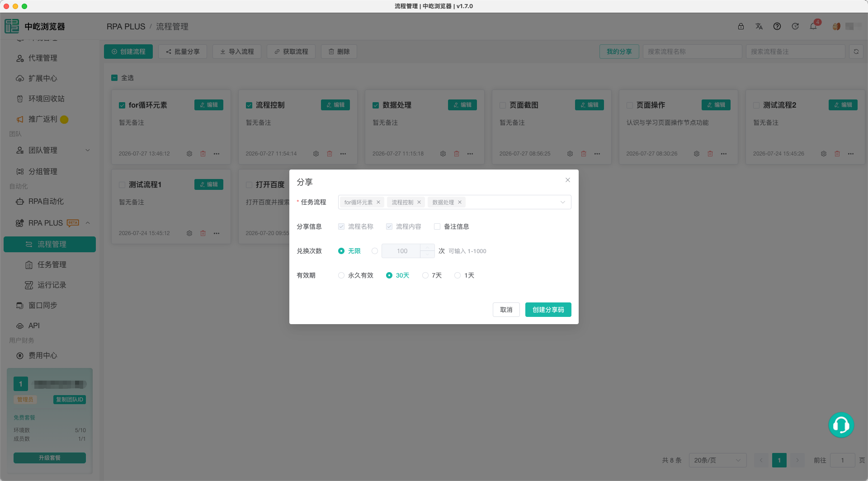Click trash icon on 测试流程2 card
868x481 pixels.
click(837, 154)
